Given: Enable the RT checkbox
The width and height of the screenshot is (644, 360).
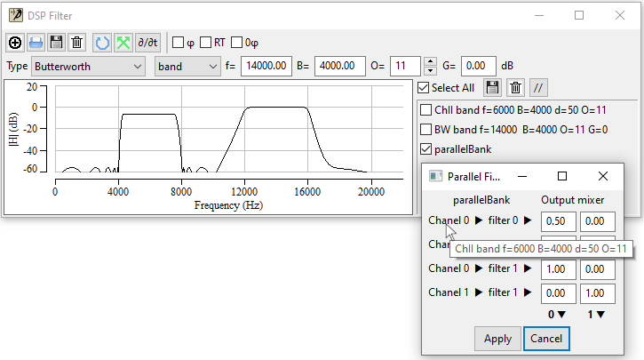Looking at the screenshot, I should (x=206, y=42).
